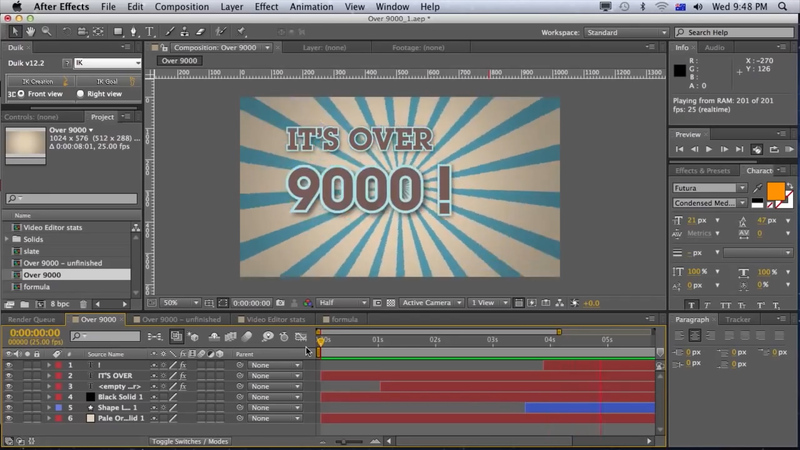800x450 pixels.
Task: Click the orange fill color swatch
Action: (776, 191)
